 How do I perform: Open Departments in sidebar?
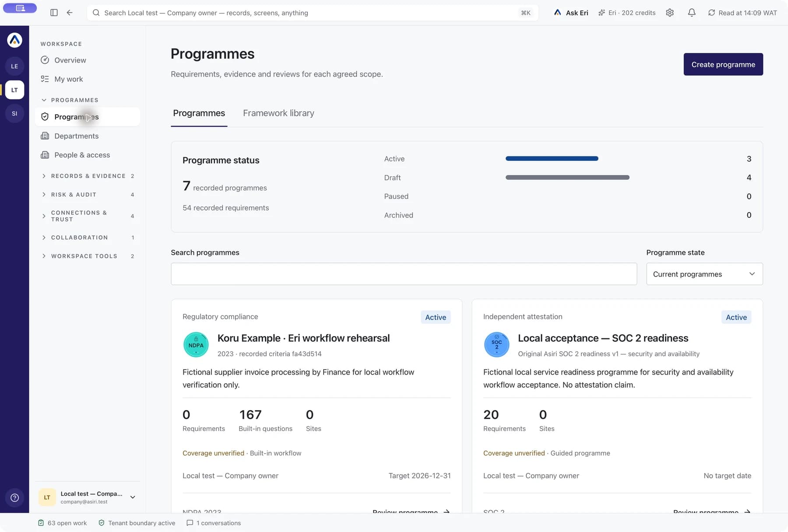[88, 136]
